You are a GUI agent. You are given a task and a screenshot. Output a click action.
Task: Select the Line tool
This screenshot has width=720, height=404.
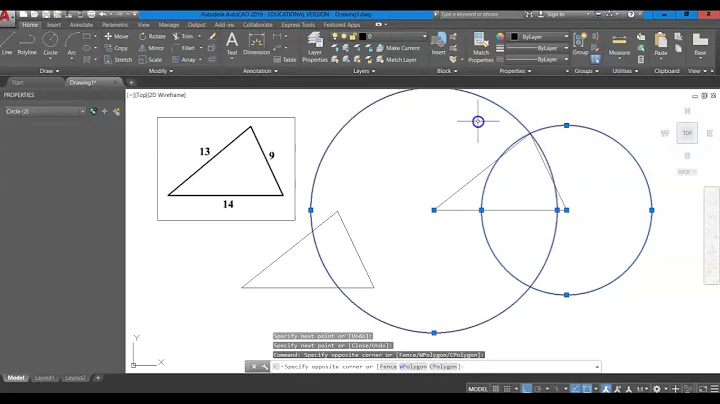[x=7, y=44]
